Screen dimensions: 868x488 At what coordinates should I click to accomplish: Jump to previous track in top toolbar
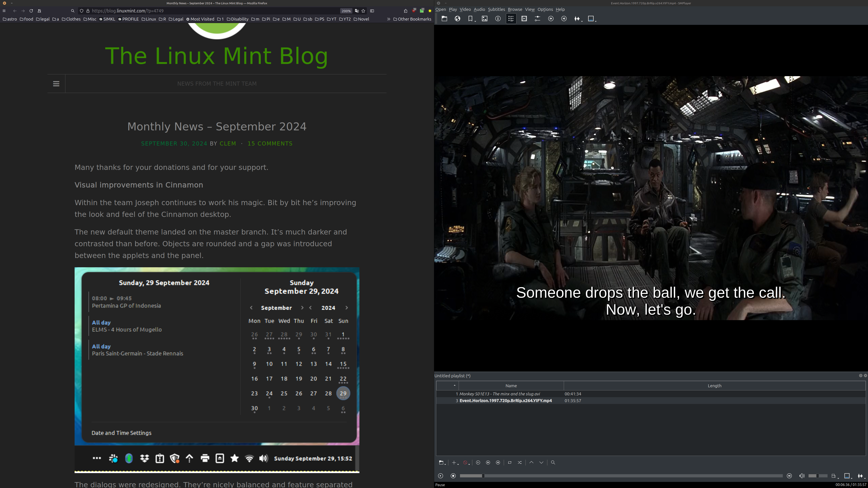(x=551, y=19)
